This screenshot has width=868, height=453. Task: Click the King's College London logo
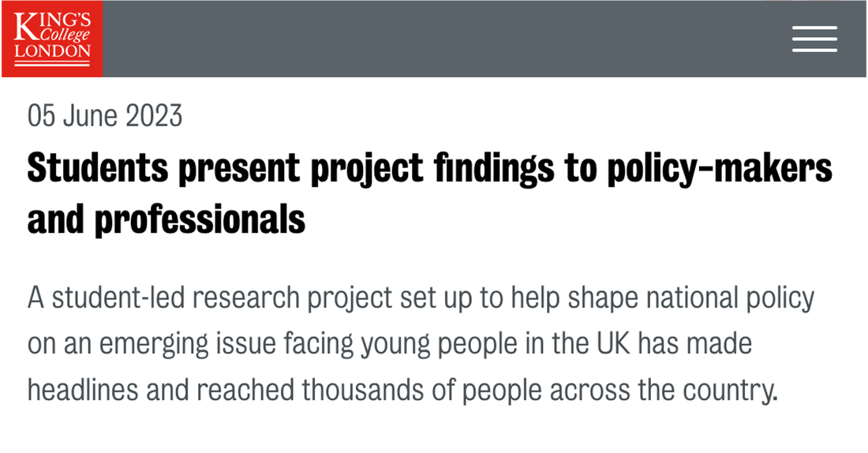coord(52,39)
